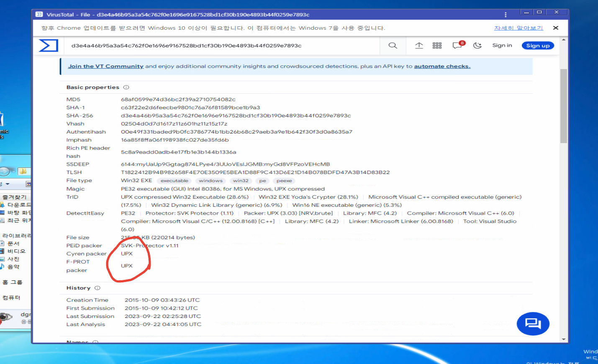This screenshot has height=364, width=598.
Task: Select the 'executable' file type tag
Action: (x=175, y=181)
